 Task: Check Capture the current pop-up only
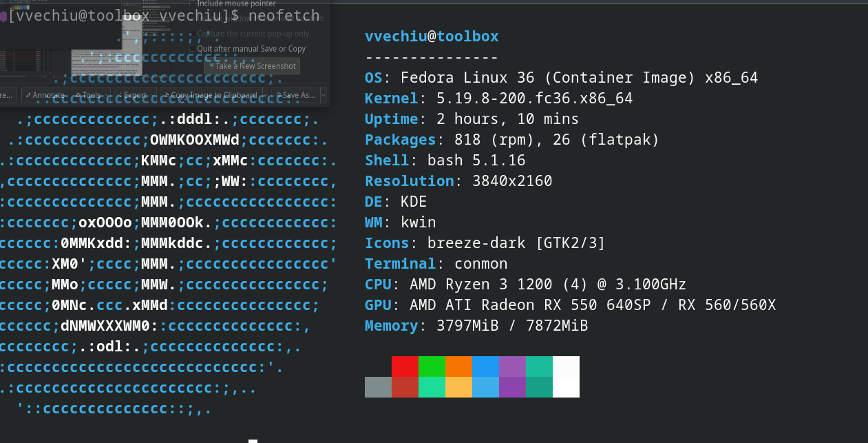click(x=192, y=34)
